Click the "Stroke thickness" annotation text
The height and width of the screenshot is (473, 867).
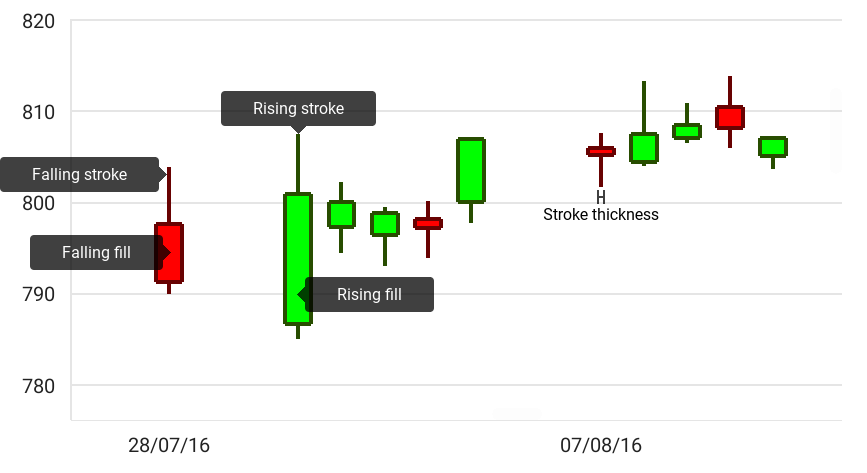600,214
